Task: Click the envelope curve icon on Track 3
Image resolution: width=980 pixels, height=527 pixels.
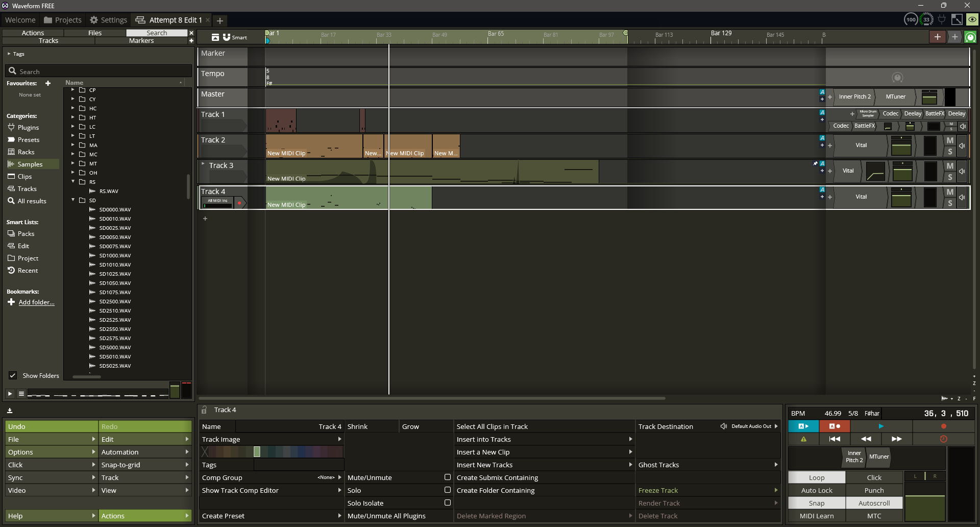Action: 875,171
